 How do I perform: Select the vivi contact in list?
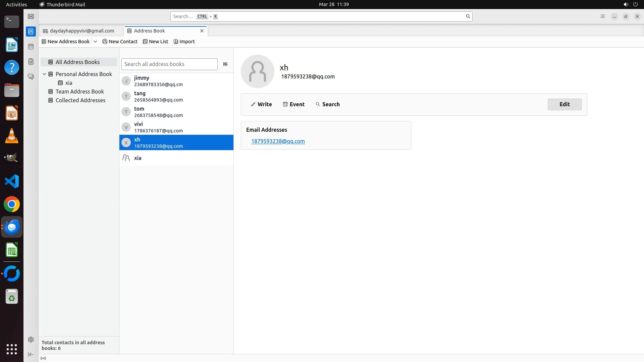tap(176, 127)
